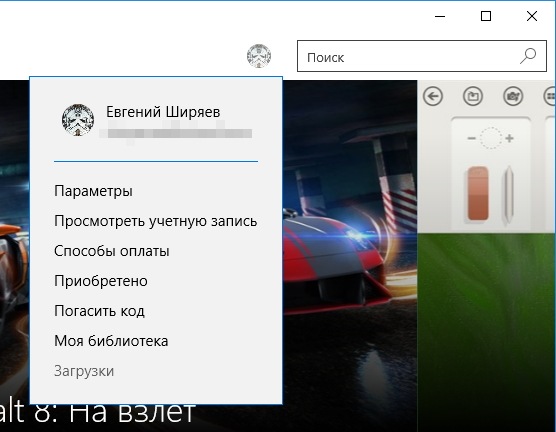This screenshot has width=556, height=432.
Task: Click the orange slider in the app preview
Action: click(x=478, y=193)
